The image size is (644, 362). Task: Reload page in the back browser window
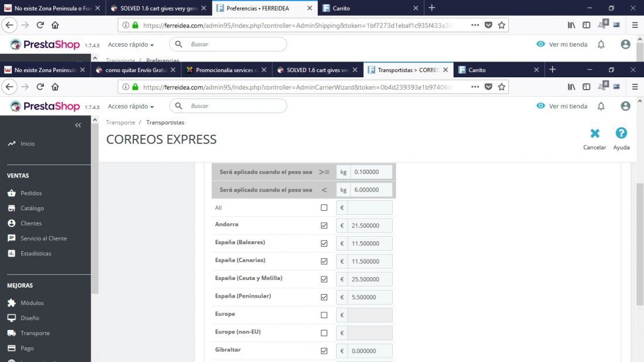point(40,25)
